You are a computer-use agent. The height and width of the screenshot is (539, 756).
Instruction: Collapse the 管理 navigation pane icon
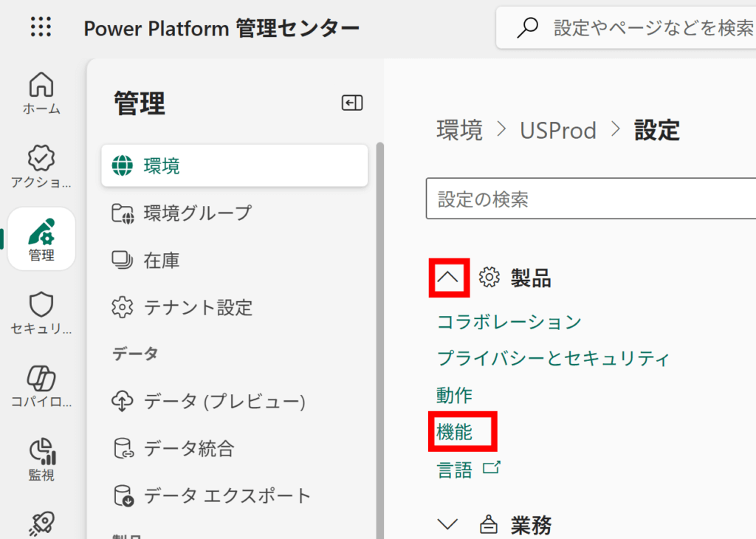pos(351,103)
